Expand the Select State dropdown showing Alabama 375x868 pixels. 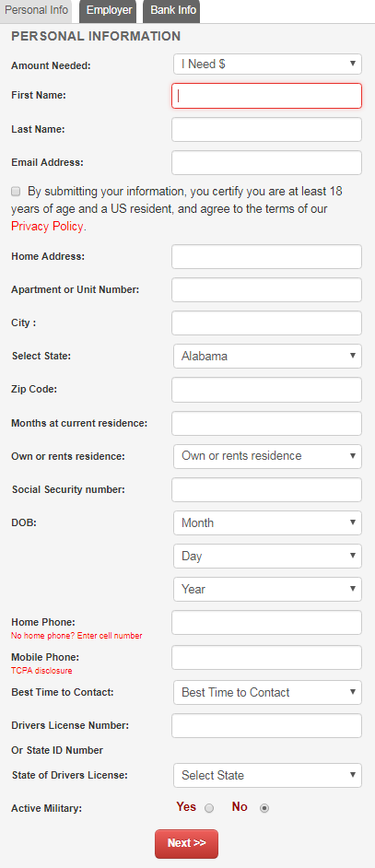pos(267,356)
